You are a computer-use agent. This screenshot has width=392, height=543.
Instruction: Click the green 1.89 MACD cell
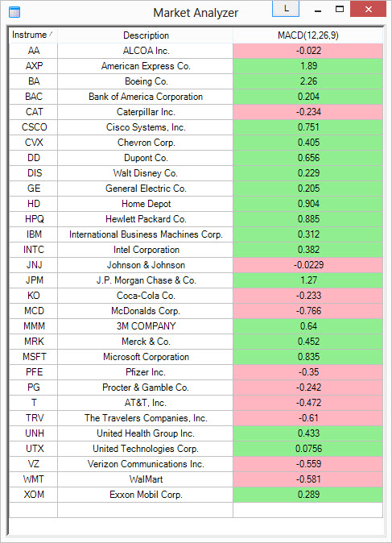(x=308, y=66)
